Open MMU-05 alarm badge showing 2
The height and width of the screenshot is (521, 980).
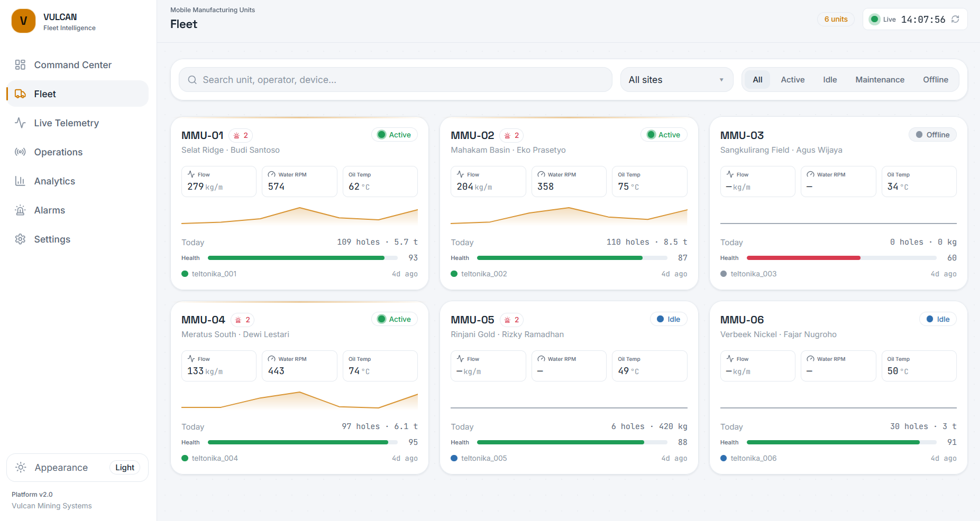[511, 320]
